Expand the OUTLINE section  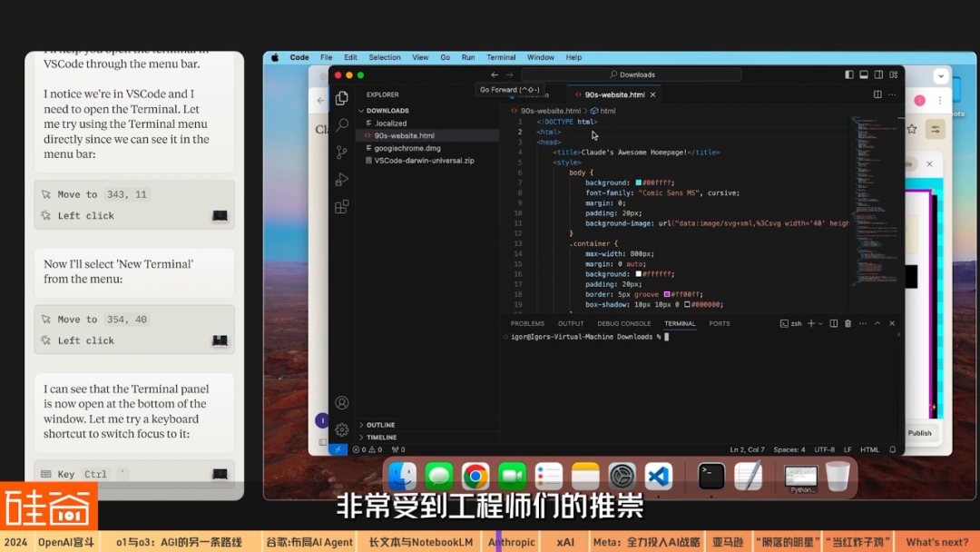tap(380, 425)
